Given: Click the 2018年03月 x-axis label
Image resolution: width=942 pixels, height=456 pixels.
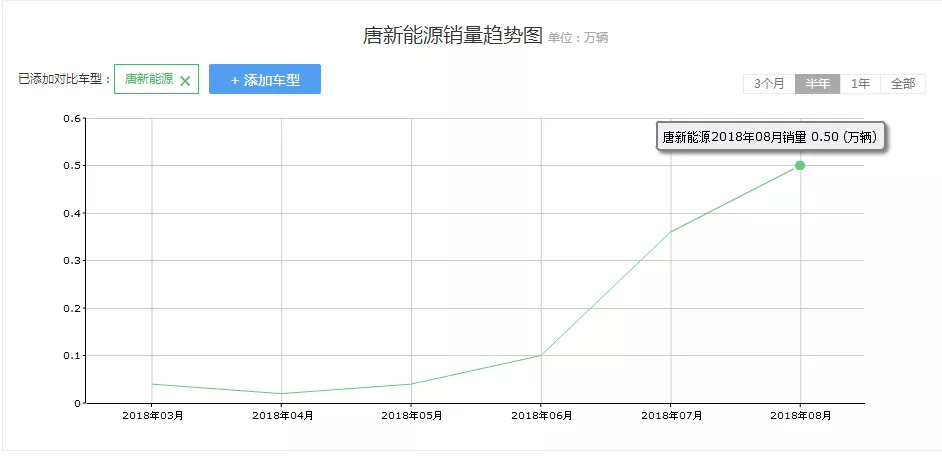Looking at the screenshot, I should point(152,415).
